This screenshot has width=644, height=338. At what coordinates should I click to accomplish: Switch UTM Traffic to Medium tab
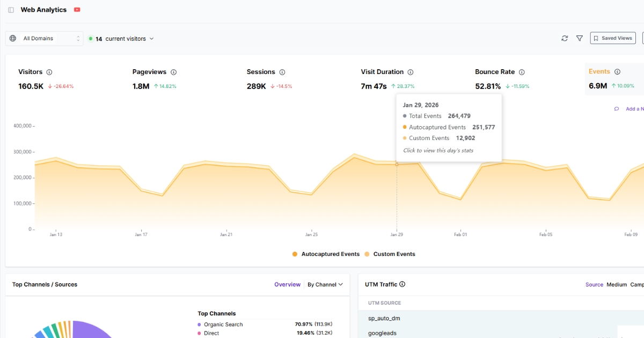[616, 284]
